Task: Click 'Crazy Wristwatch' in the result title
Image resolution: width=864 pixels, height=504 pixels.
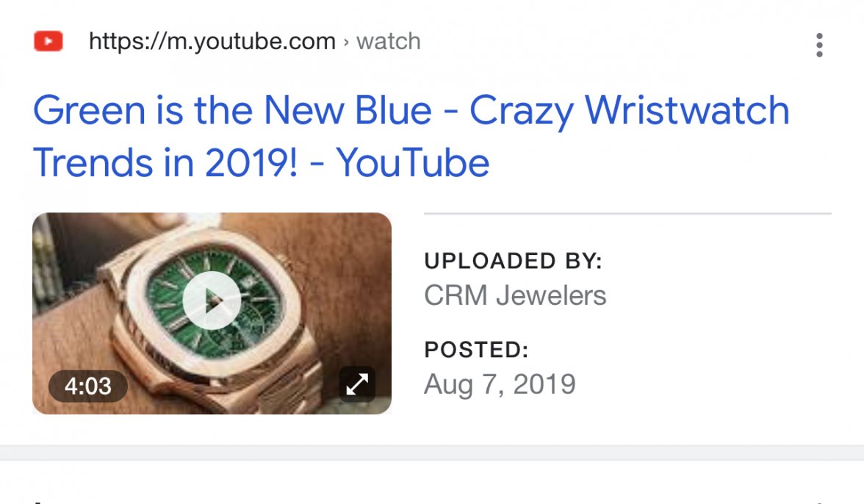Action: pyautogui.click(x=629, y=111)
